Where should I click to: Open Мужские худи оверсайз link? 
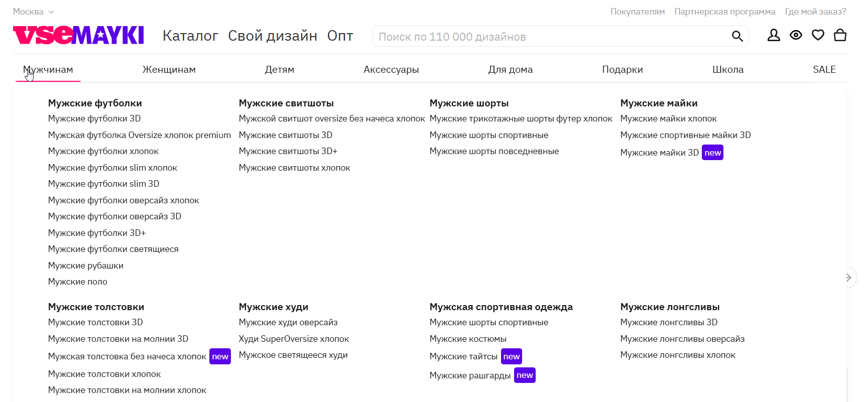coord(288,322)
